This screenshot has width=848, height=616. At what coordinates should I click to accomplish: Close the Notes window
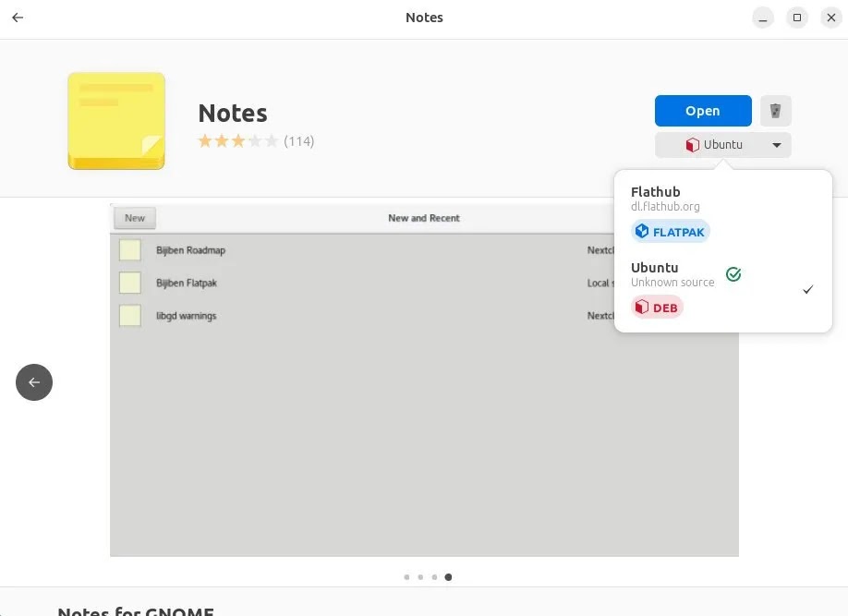coord(831,18)
